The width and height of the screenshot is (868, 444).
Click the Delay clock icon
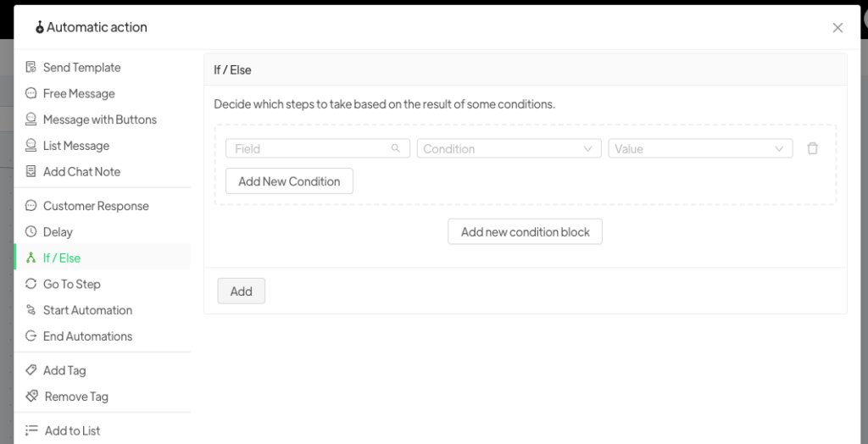[31, 232]
